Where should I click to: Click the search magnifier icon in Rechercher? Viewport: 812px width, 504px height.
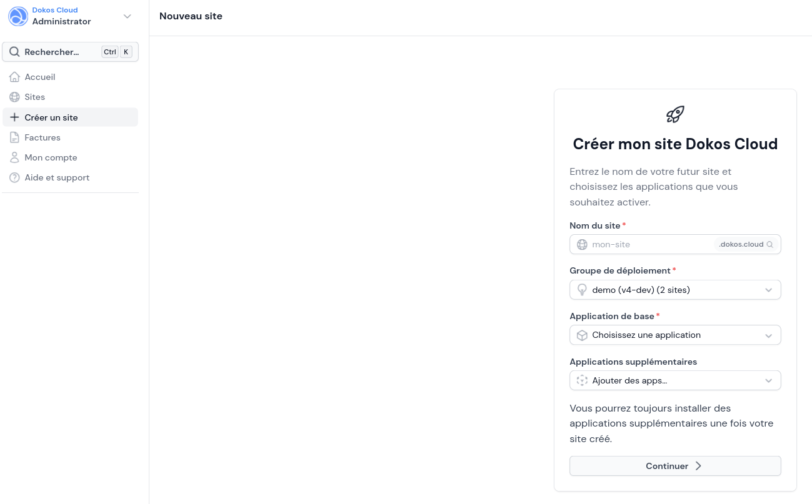pyautogui.click(x=14, y=52)
